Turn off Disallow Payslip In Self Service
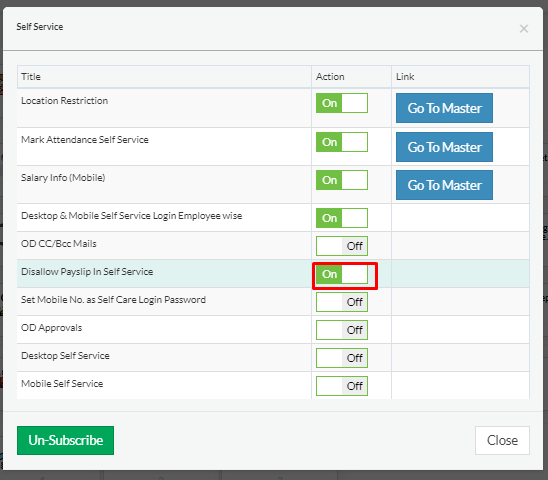The image size is (548, 480). 342,274
